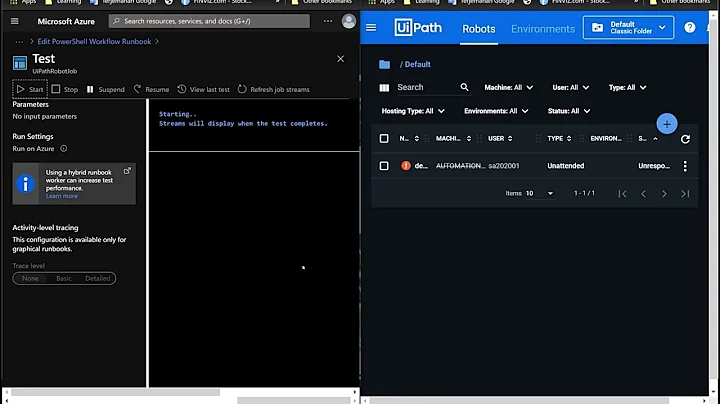Select the Basic trace level

[64, 278]
